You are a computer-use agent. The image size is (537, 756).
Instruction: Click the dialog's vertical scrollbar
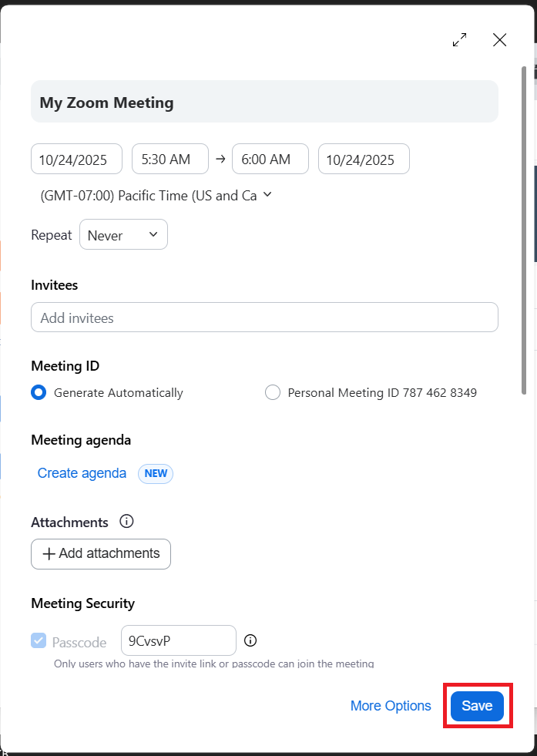click(x=525, y=231)
